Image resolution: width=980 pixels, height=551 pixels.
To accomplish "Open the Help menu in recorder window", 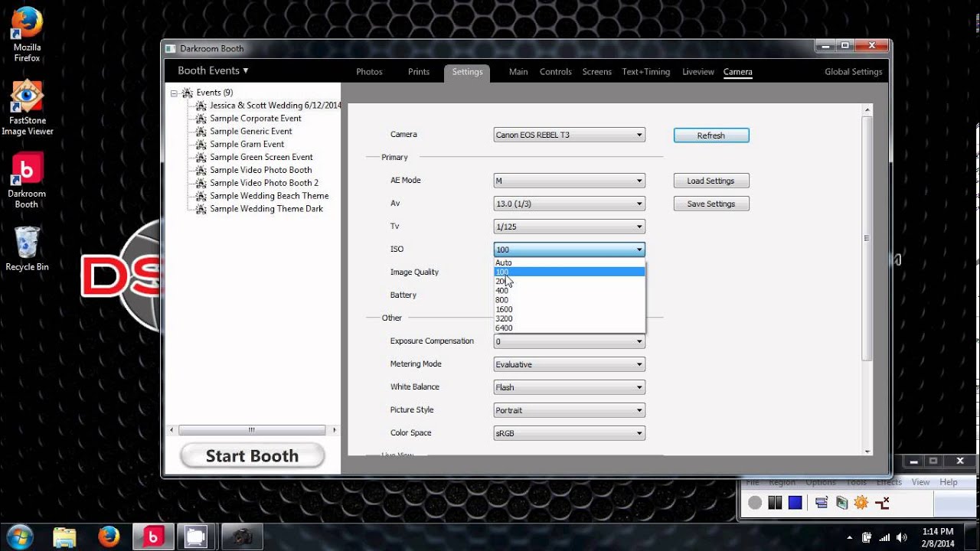I will [x=949, y=482].
